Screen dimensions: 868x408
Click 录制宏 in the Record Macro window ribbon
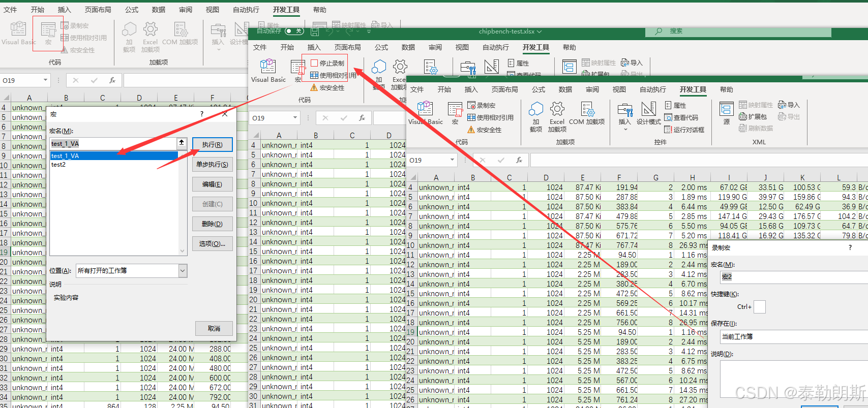[x=482, y=105]
